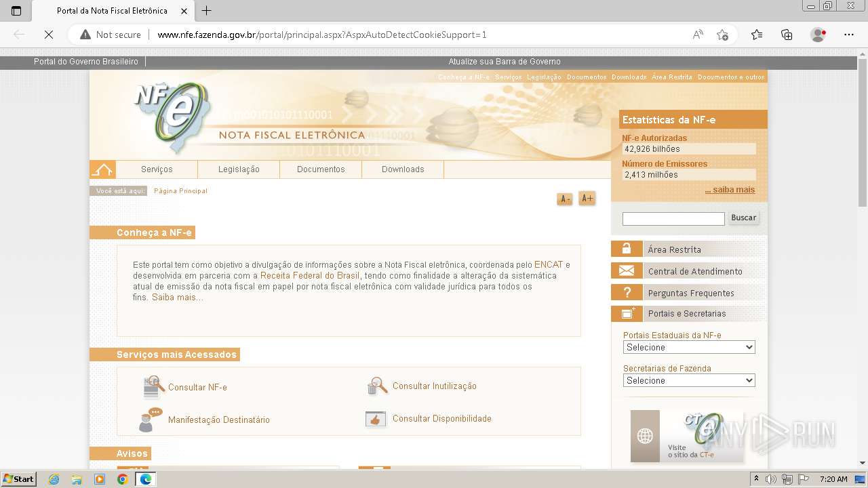Click the browser back arrow

[19, 35]
